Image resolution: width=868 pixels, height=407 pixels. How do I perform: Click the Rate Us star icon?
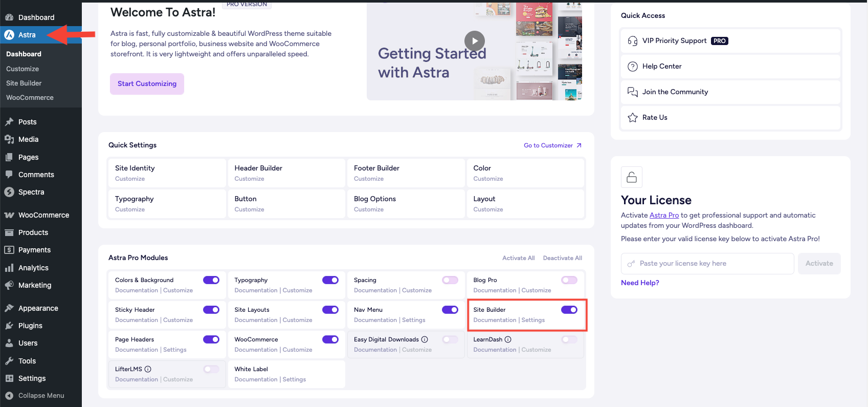click(633, 118)
